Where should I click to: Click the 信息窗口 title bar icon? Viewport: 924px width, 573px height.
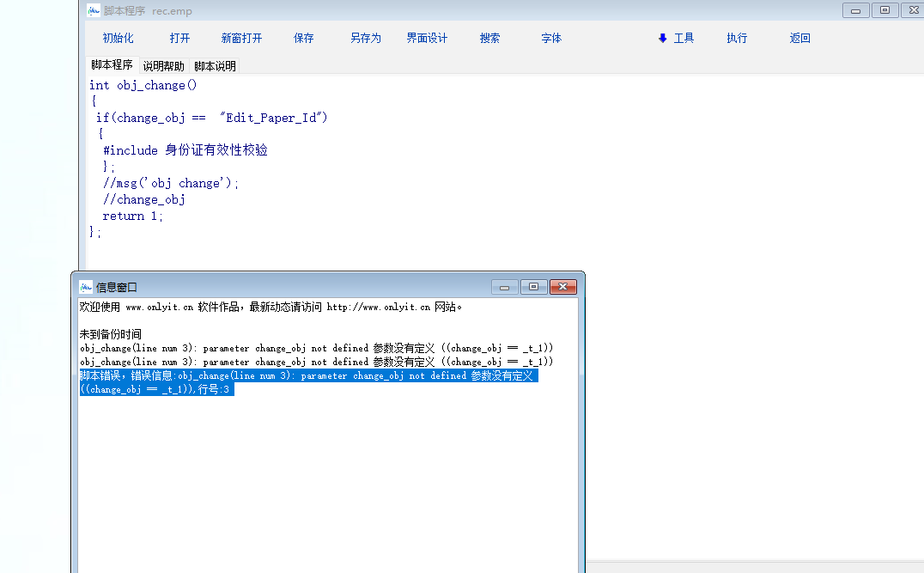86,287
